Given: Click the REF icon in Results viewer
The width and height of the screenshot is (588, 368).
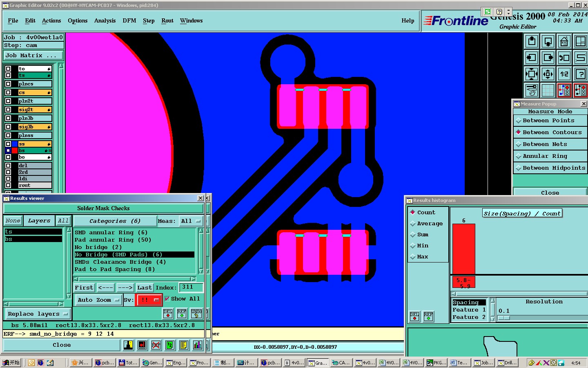Looking at the screenshot, I should [182, 314].
